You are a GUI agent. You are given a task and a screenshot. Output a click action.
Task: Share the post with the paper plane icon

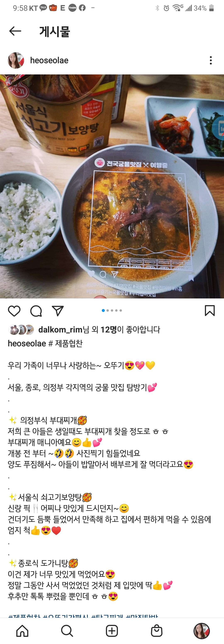(58, 311)
